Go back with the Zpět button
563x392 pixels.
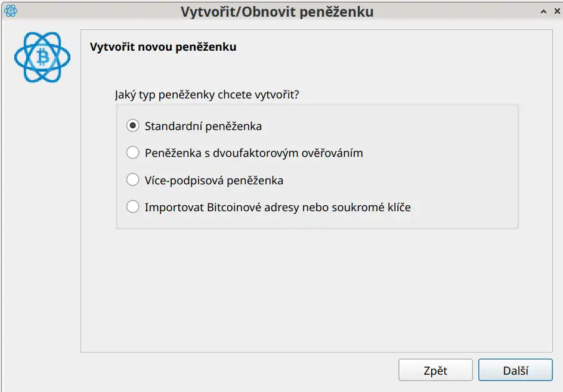pyautogui.click(x=435, y=370)
